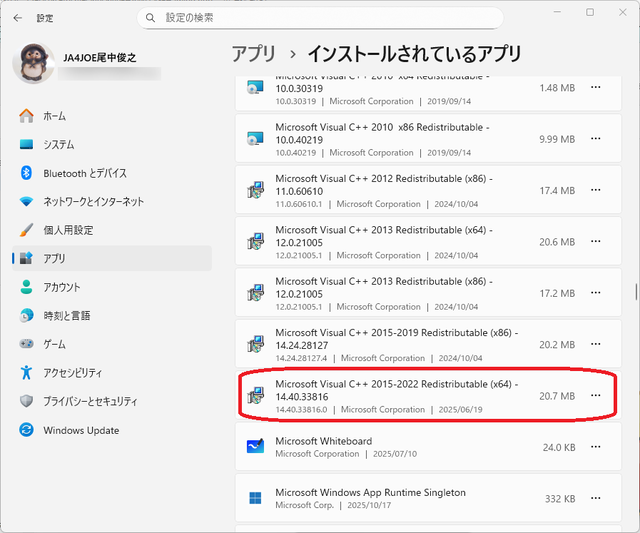Click the Visual C++ 2015-2022 (x64) package icon

[256, 396]
